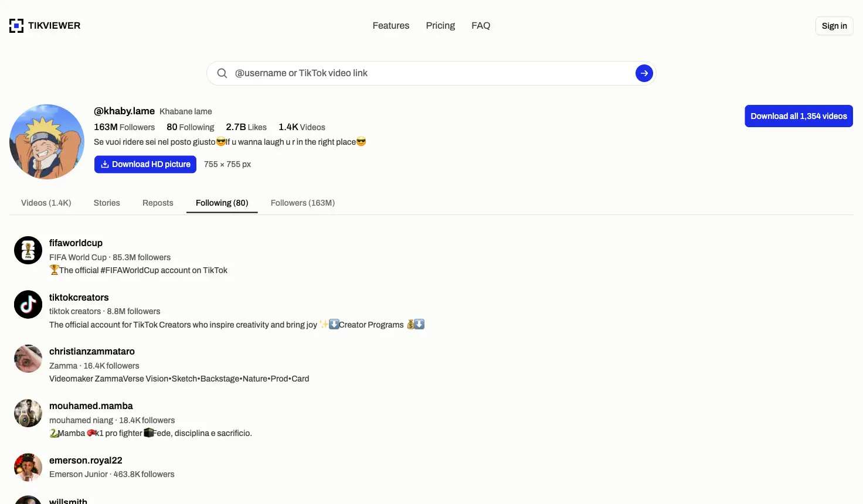
Task: Click the @khaby.lame username heading
Action: tap(124, 111)
